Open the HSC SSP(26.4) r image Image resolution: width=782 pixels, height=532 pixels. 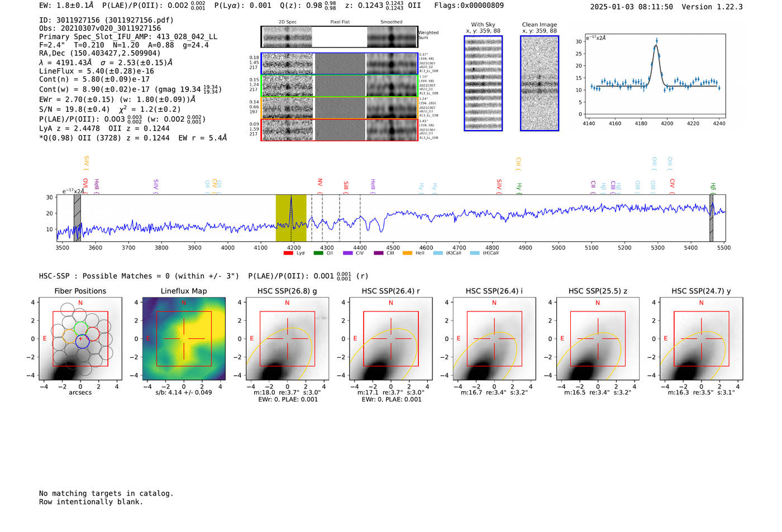point(390,339)
